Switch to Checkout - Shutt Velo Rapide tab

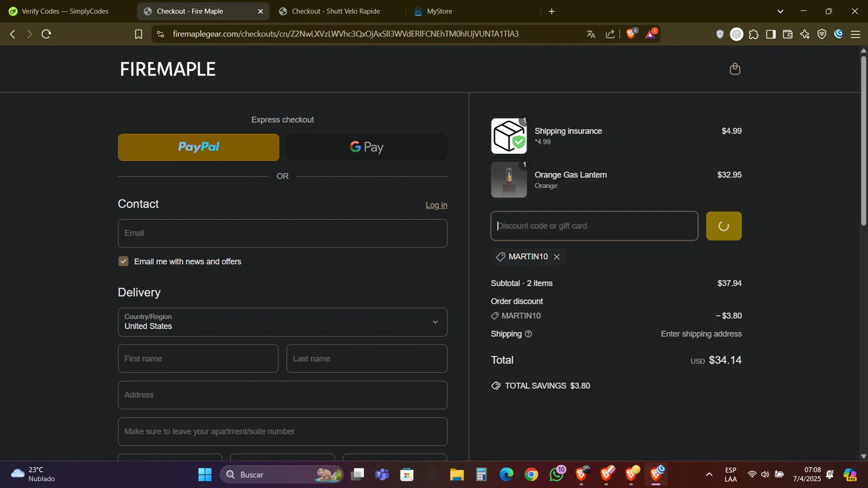(x=336, y=11)
